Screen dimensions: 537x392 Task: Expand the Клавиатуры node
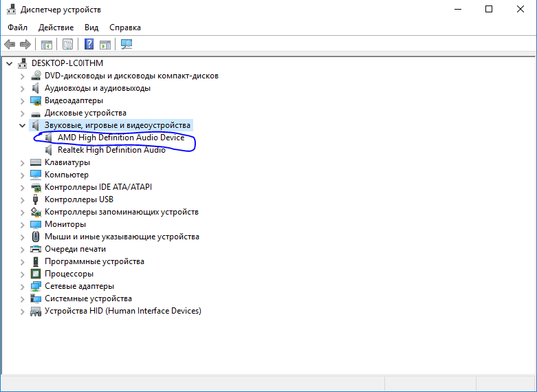22,162
